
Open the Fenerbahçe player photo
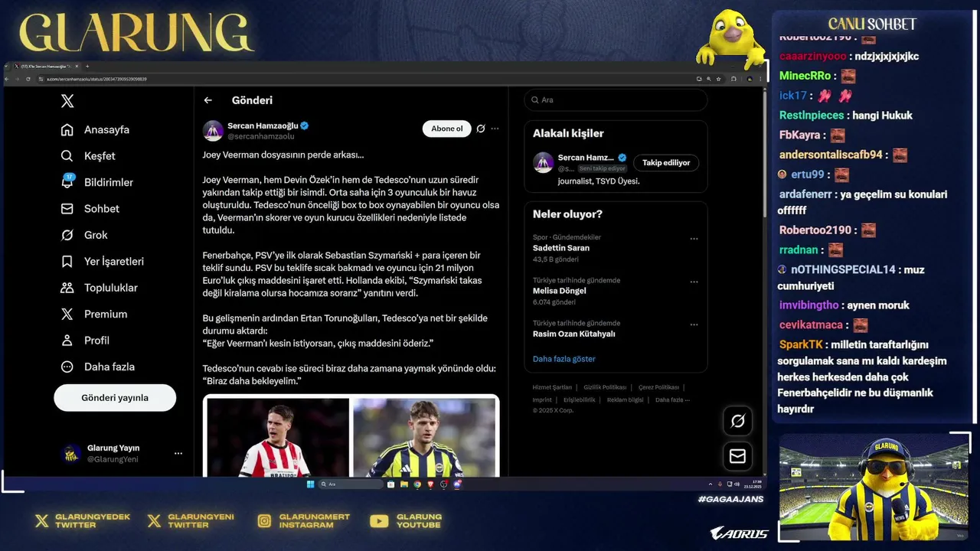[424, 437]
